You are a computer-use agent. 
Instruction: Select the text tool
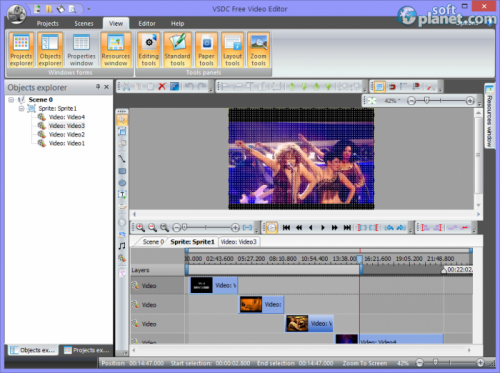pos(122,194)
